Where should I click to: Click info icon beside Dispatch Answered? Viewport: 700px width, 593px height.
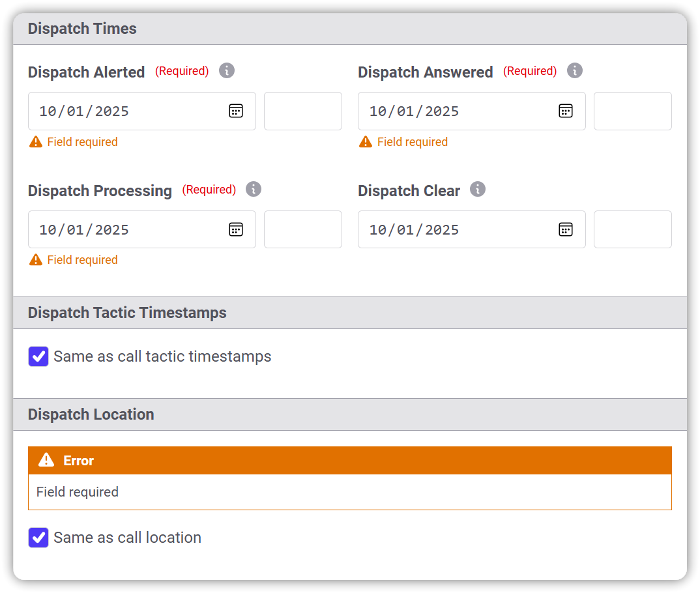click(574, 70)
